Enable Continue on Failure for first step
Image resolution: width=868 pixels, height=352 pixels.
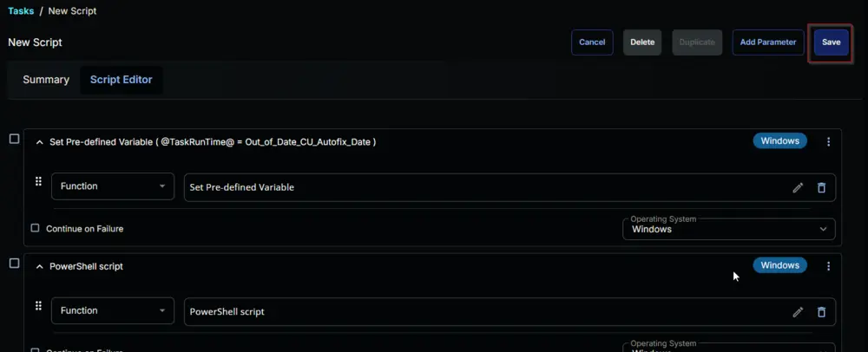click(35, 228)
